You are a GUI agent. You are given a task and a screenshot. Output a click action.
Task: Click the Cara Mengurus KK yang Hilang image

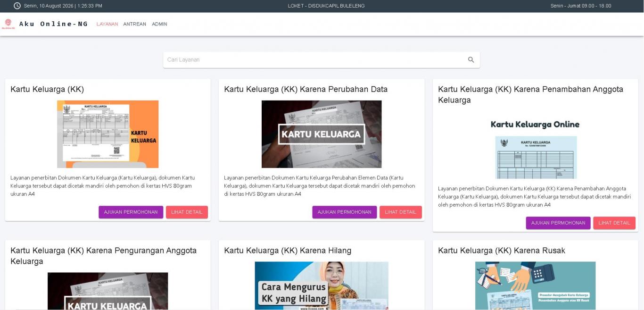pos(322,286)
